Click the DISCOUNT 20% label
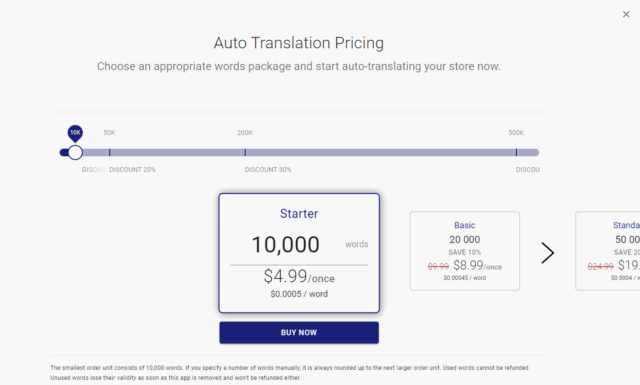The width and height of the screenshot is (640, 385). pyautogui.click(x=132, y=169)
